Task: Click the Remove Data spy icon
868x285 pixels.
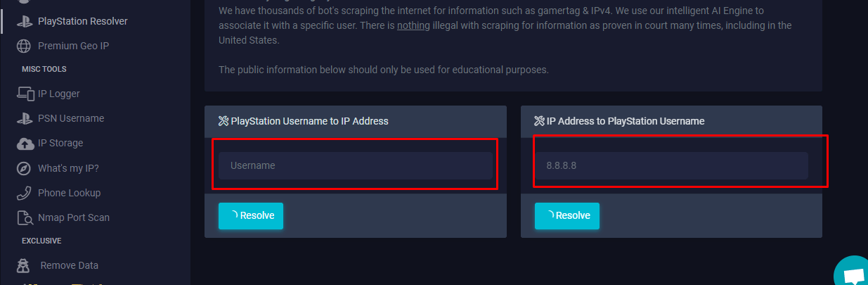Action: (25, 265)
